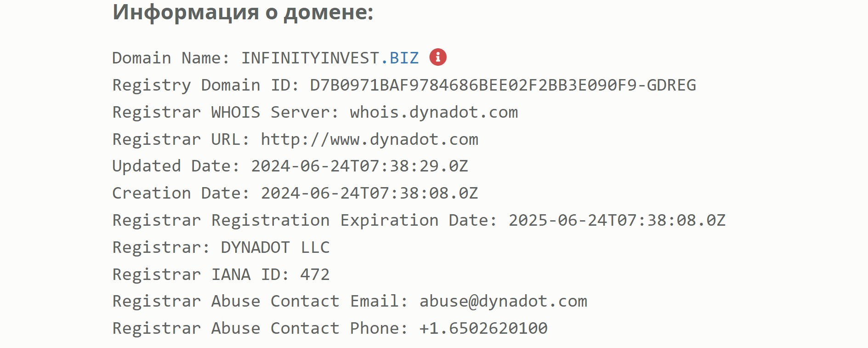868x348 pixels.
Task: Click the abuse phone number +1.6502620100
Action: tap(483, 329)
